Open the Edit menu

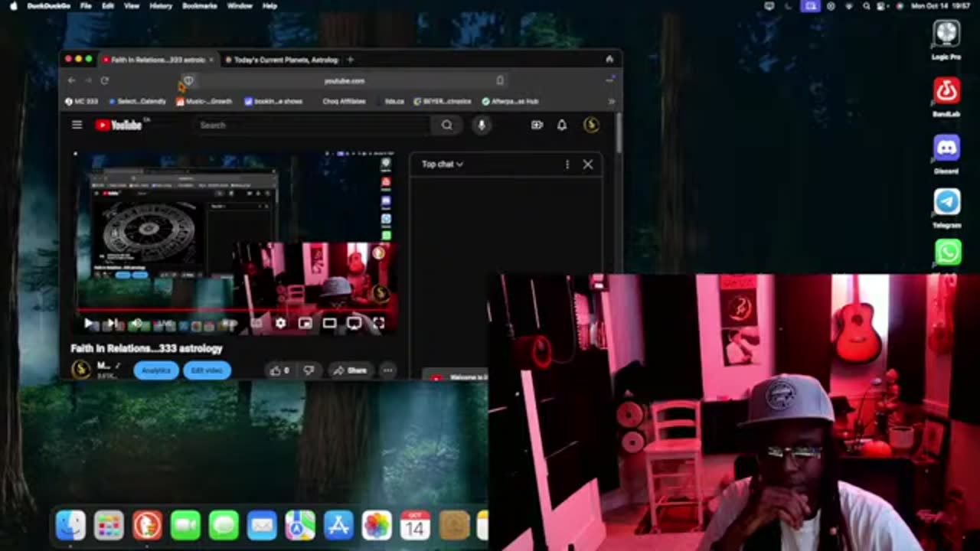click(x=108, y=5)
